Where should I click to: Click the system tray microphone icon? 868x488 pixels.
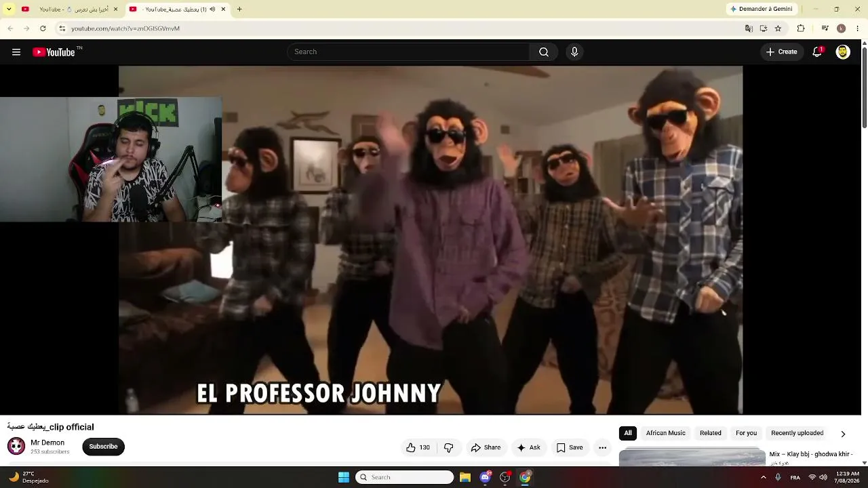click(778, 477)
